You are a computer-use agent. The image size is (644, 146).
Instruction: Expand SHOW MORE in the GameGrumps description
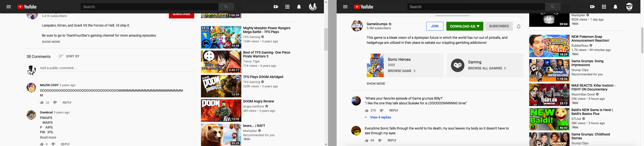tap(376, 84)
